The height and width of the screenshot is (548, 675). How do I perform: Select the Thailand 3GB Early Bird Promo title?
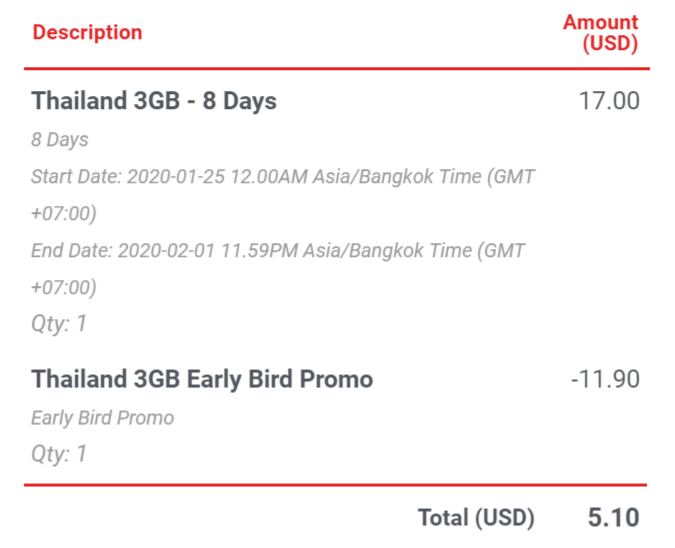pos(202,380)
